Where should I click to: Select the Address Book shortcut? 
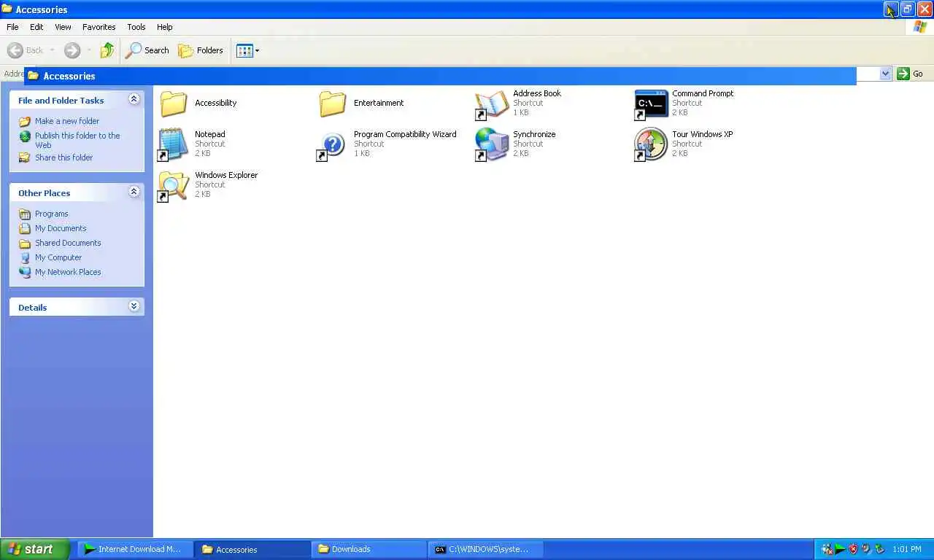point(518,104)
